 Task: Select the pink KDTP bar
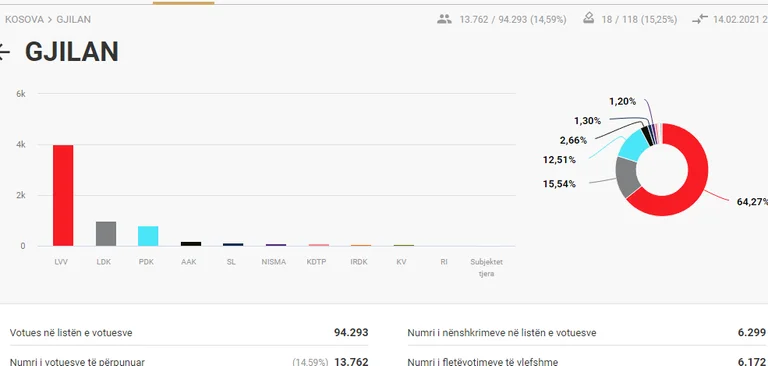click(318, 244)
